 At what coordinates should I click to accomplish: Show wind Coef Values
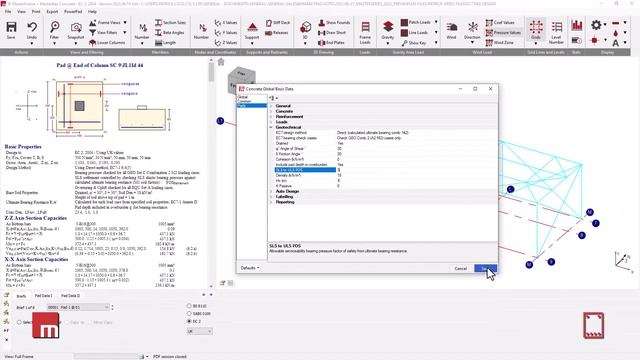500,22
